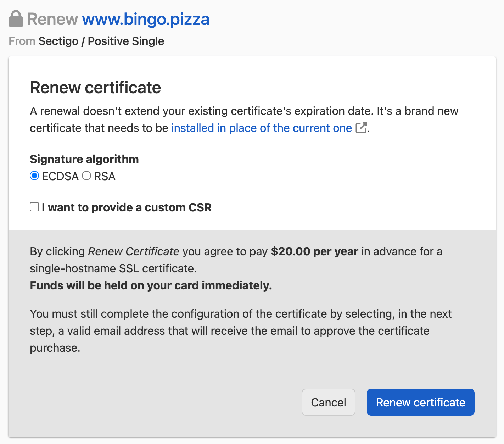Check 'I want to provide a custom CSR'
Screen dimensions: 504x444
pos(34,206)
